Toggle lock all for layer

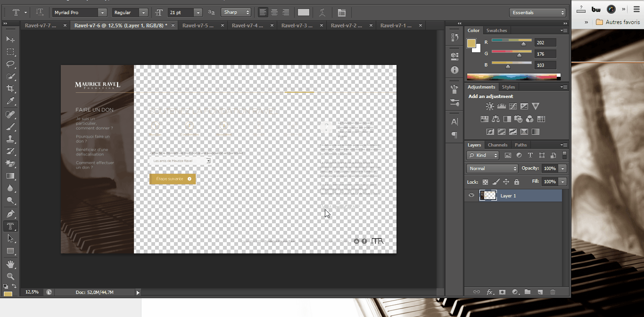pyautogui.click(x=516, y=182)
